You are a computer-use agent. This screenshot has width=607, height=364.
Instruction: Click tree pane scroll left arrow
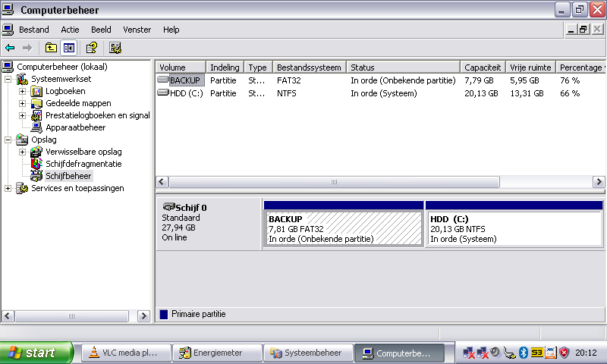pyautogui.click(x=8, y=316)
